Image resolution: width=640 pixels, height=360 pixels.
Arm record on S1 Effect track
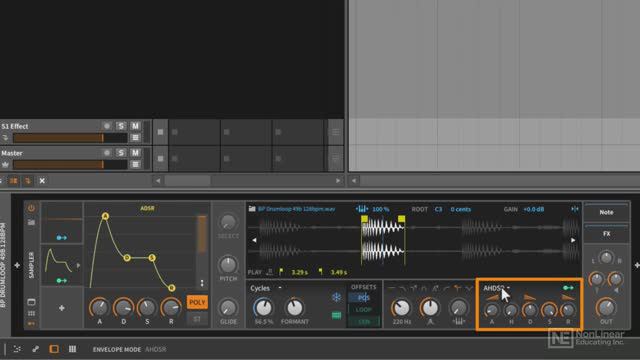[x=107, y=126]
